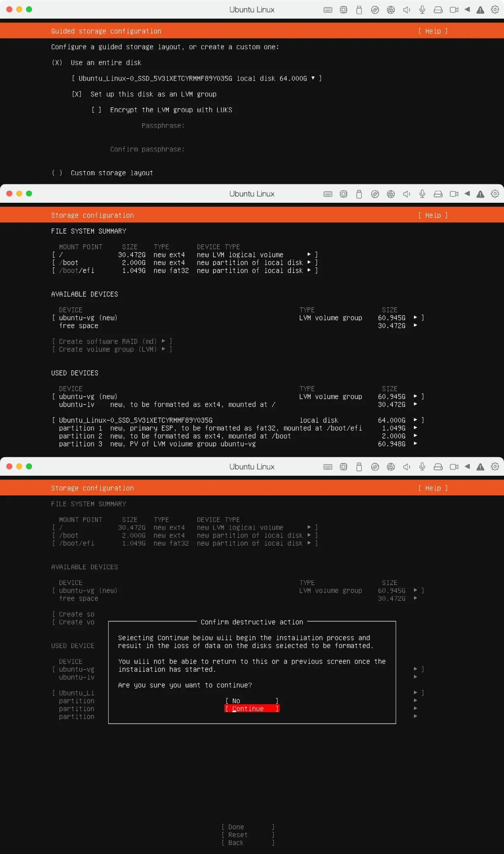Click warning triangle in File System Summary window toolbar
The image size is (504, 854).
[x=480, y=194]
